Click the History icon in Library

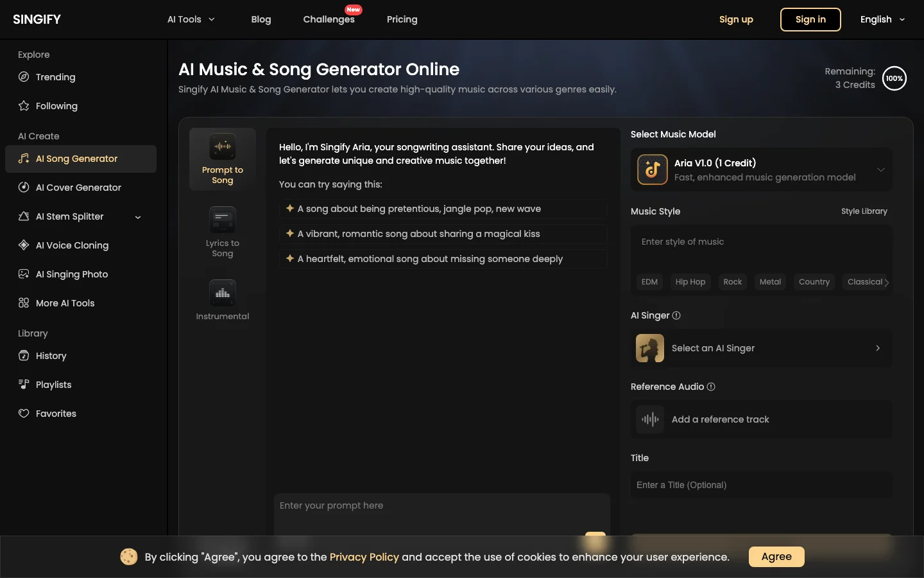24,356
